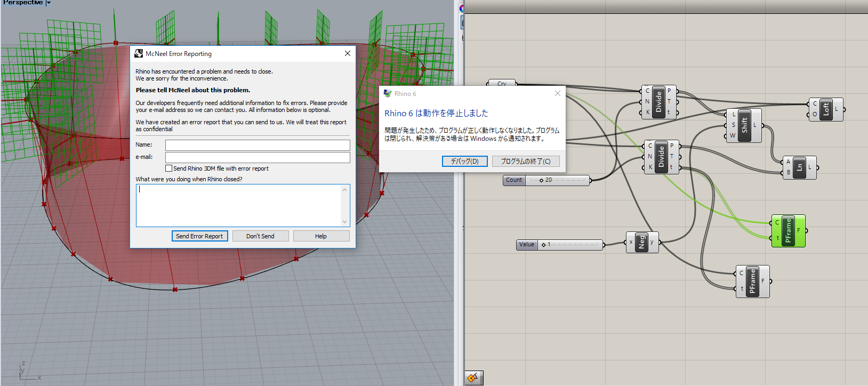The height and width of the screenshot is (386, 868).
Task: Click the デバッグ(D) debug button
Action: click(464, 161)
